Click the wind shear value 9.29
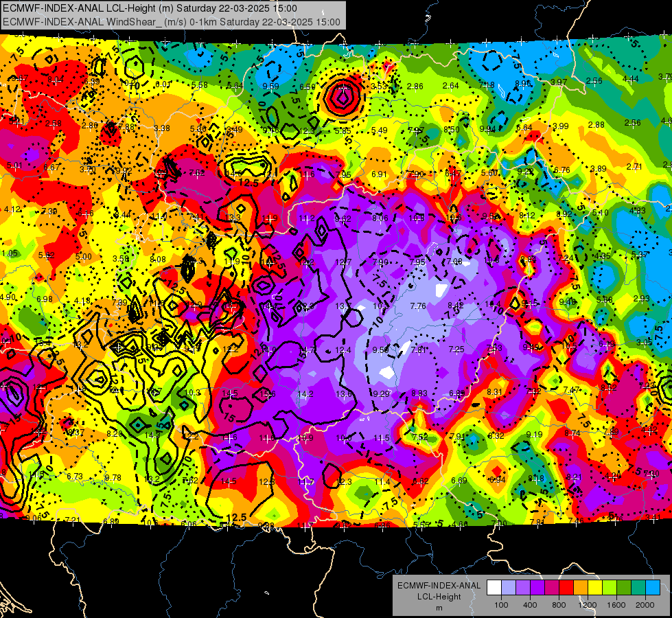The height and width of the screenshot is (618, 672). click(381, 393)
